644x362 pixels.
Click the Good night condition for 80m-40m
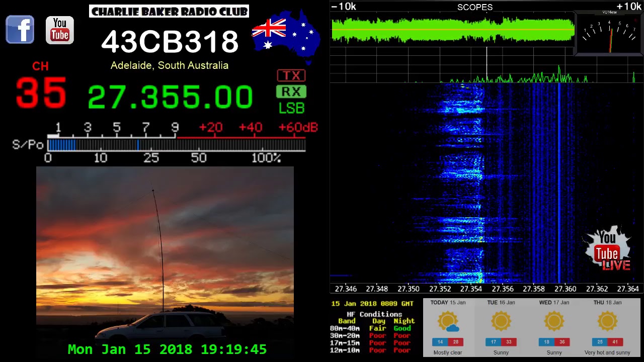pyautogui.click(x=402, y=328)
